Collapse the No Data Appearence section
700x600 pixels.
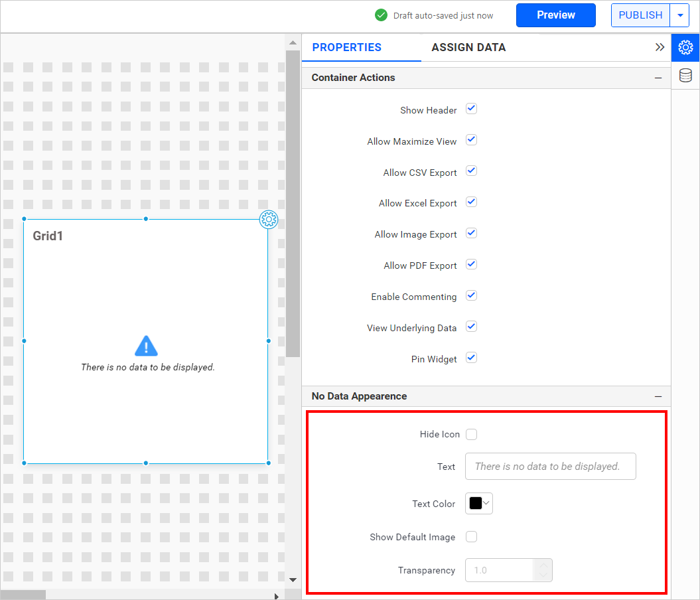point(658,396)
